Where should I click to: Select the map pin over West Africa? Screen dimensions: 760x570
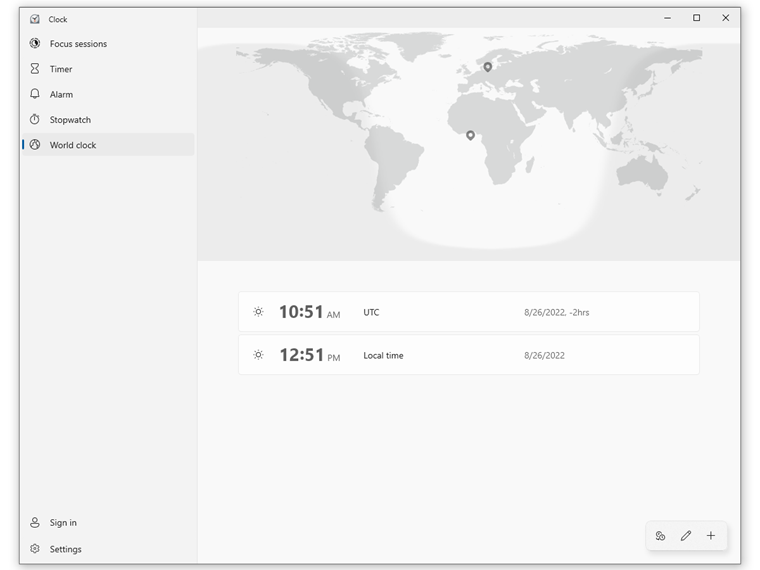point(470,134)
